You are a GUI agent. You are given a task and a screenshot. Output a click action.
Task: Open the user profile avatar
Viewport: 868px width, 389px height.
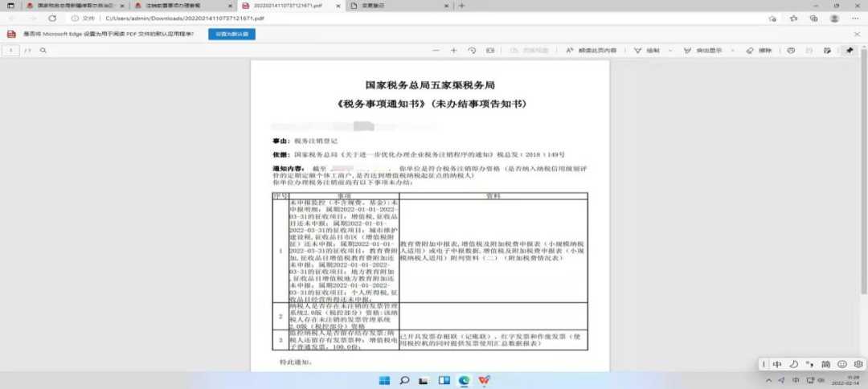click(834, 18)
